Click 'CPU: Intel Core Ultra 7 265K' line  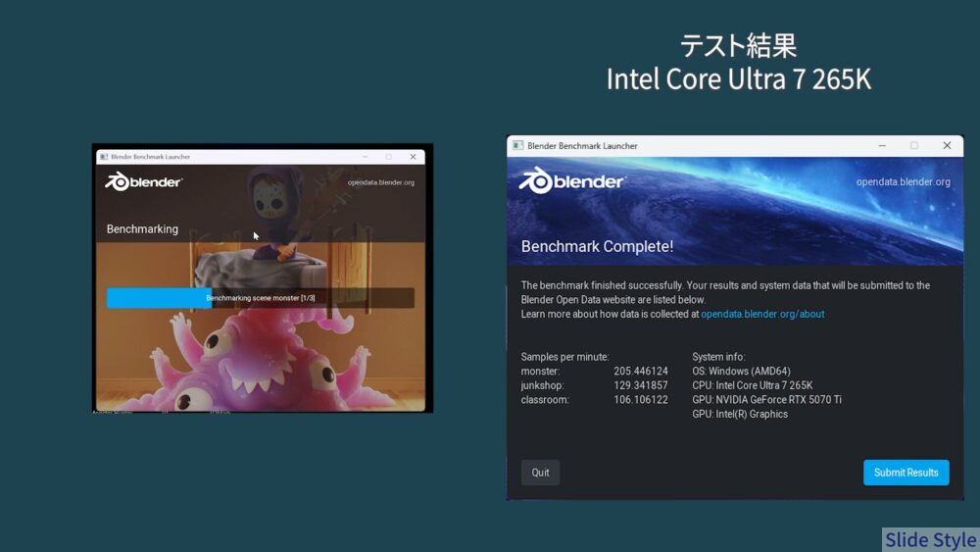point(753,385)
